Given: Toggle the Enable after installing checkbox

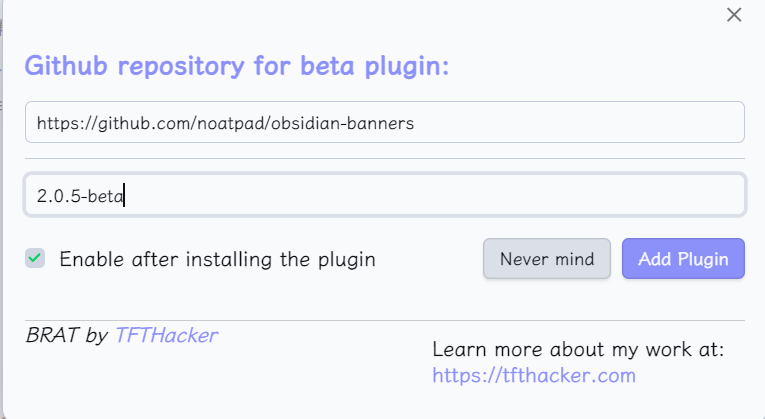Looking at the screenshot, I should click(35, 259).
